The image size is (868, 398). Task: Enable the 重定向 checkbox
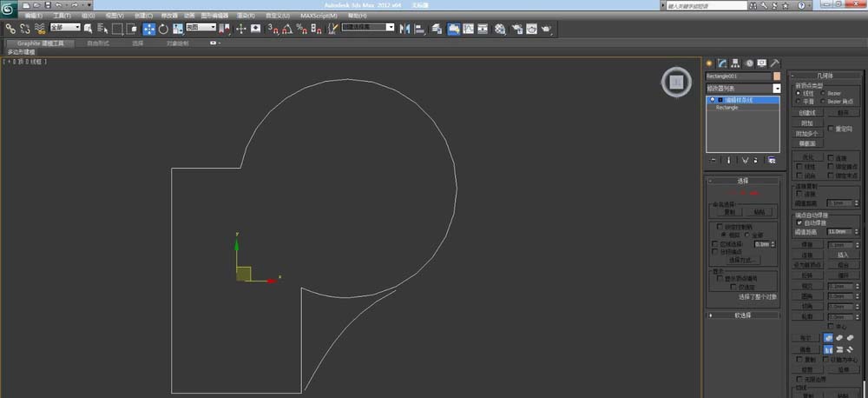click(831, 129)
